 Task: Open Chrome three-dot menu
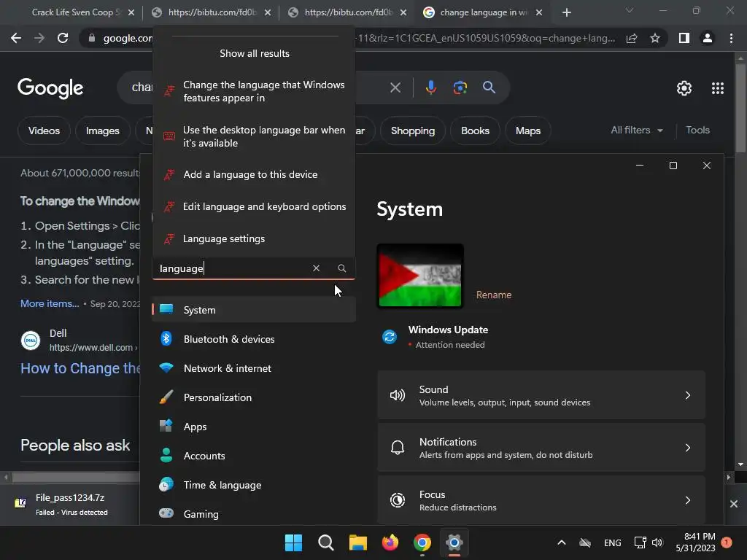tap(731, 38)
